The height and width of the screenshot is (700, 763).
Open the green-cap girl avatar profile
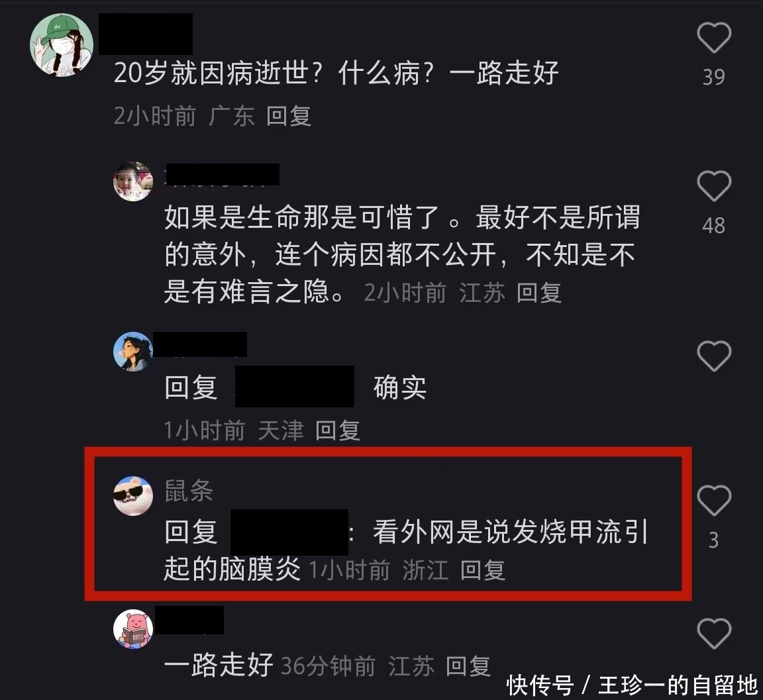click(62, 45)
